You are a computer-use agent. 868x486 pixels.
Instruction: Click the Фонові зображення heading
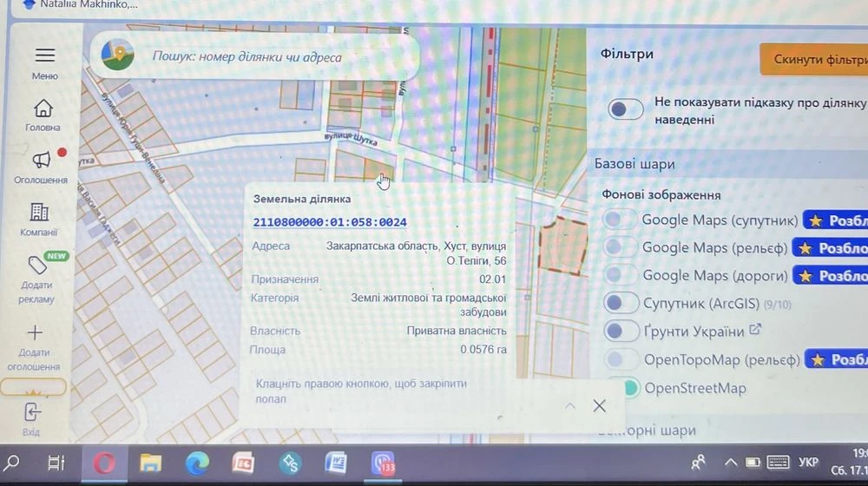point(661,195)
